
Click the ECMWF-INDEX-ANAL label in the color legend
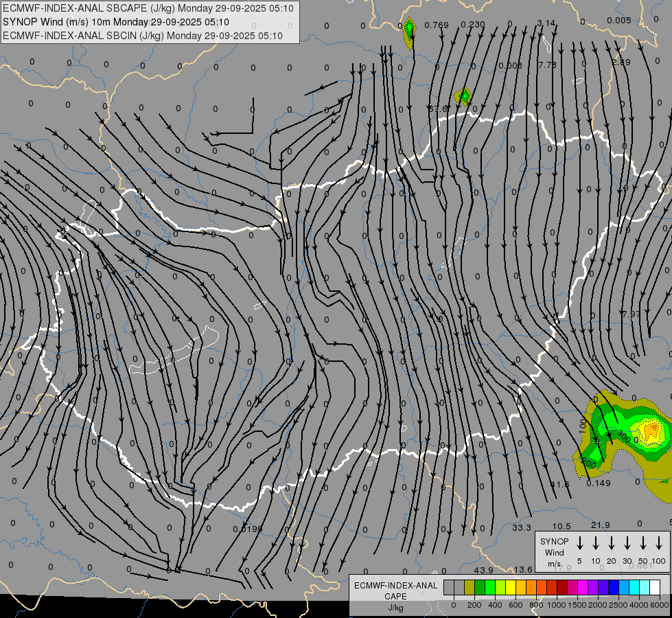point(395,586)
